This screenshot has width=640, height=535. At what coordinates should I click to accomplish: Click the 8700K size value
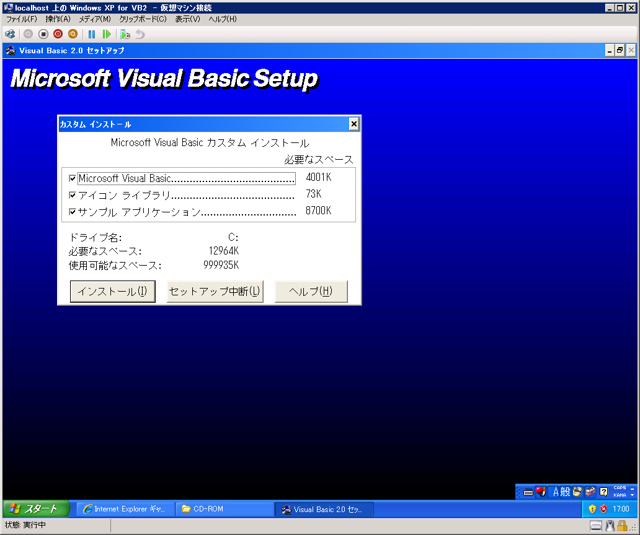click(318, 211)
